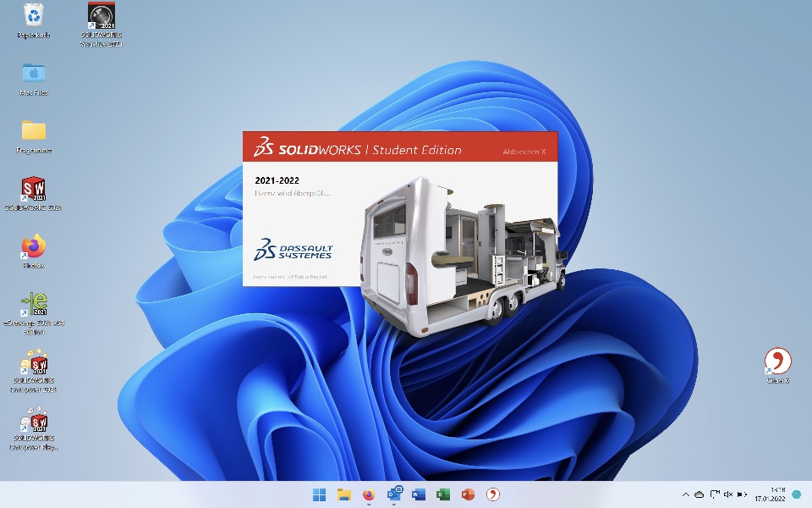The image size is (812, 508).
Task: Open PowerPoint from the taskbar
Action: click(x=468, y=494)
